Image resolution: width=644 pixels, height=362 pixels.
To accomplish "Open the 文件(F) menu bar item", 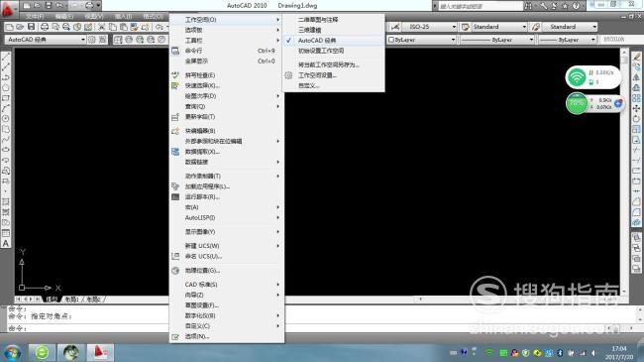I will [x=35, y=16].
